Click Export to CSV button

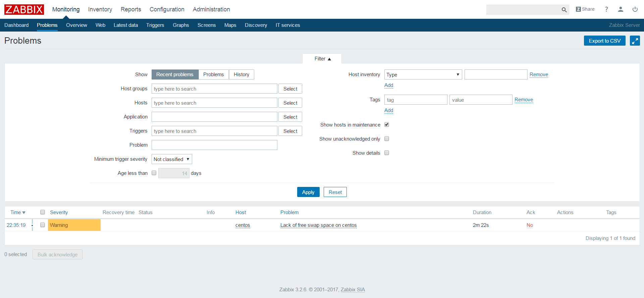pyautogui.click(x=605, y=41)
